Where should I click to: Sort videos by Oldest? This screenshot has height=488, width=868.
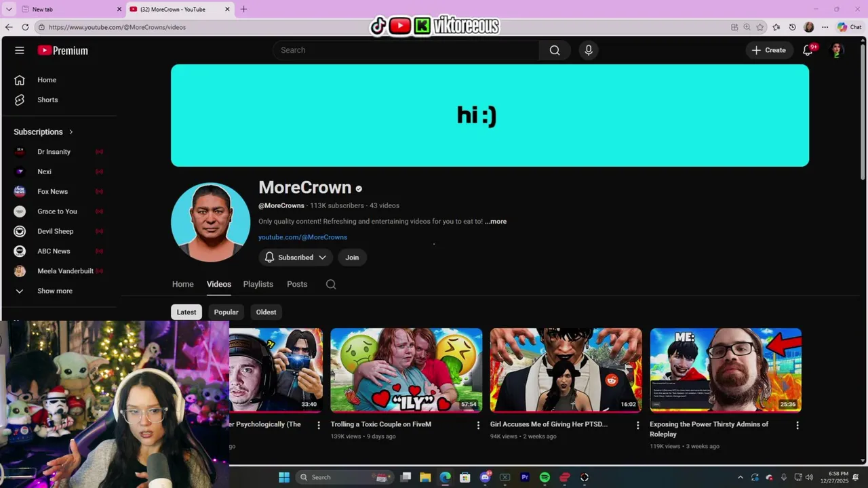266,312
